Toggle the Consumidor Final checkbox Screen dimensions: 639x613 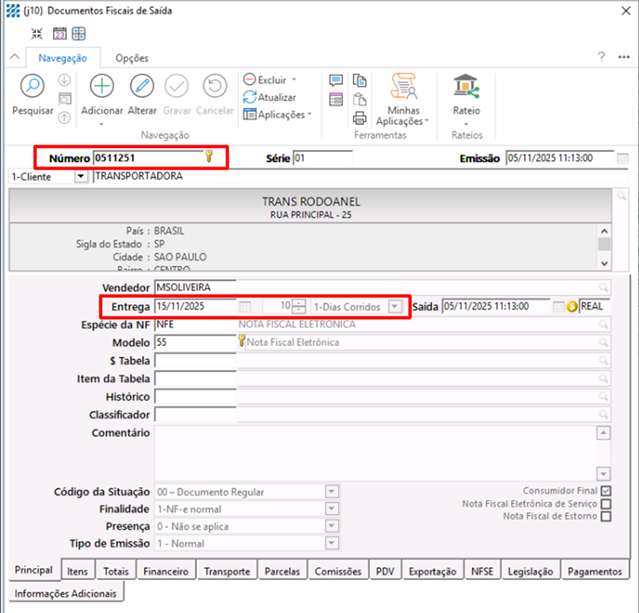click(x=606, y=491)
